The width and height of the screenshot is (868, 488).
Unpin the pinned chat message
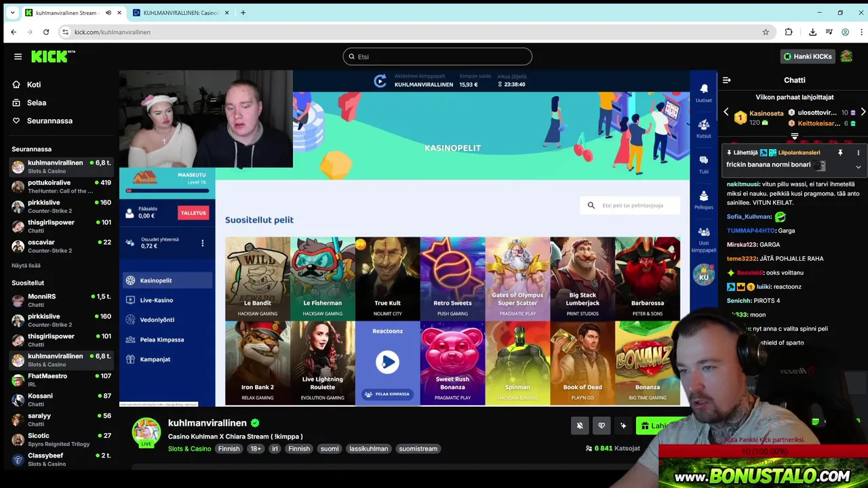pyautogui.click(x=840, y=153)
